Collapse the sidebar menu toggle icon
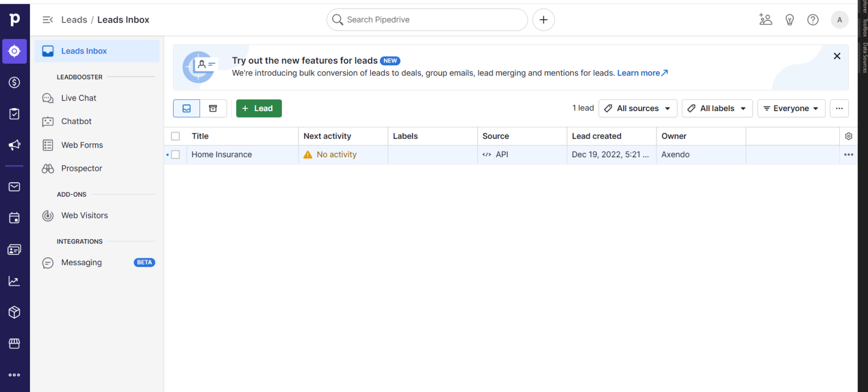This screenshot has width=868, height=392. [x=48, y=20]
